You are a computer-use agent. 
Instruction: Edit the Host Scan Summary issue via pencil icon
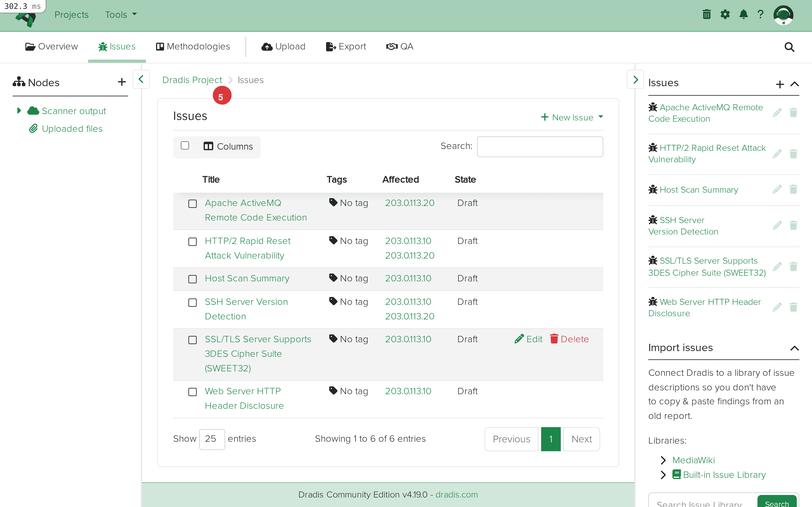click(x=777, y=189)
